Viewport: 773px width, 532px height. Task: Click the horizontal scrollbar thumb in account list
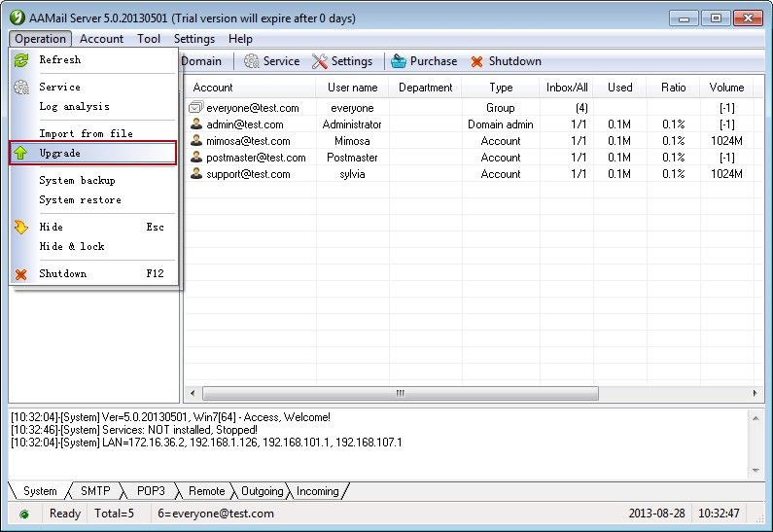(401, 393)
